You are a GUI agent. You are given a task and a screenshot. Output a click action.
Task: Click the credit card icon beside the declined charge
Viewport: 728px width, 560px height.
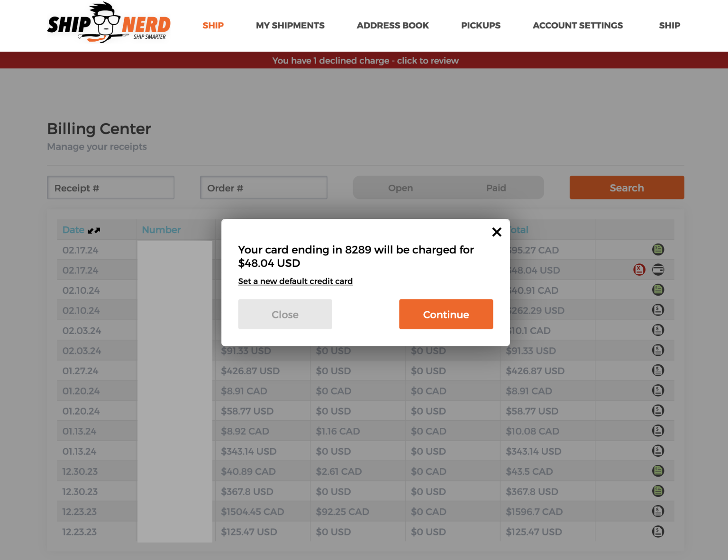tap(658, 270)
